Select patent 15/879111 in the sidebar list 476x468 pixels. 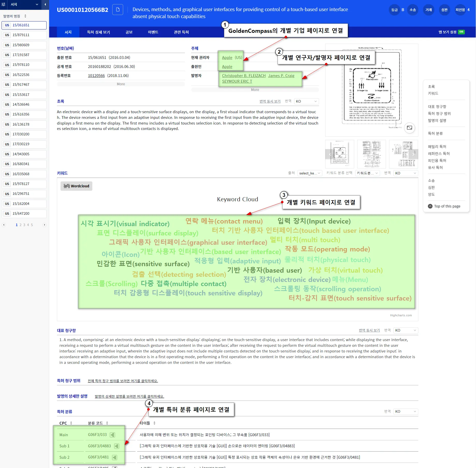point(24,35)
